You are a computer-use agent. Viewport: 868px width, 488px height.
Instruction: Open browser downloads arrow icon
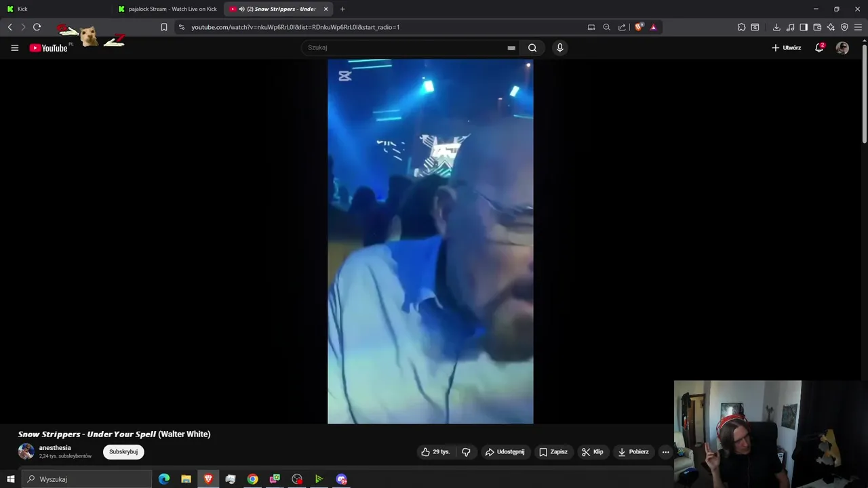pos(776,27)
